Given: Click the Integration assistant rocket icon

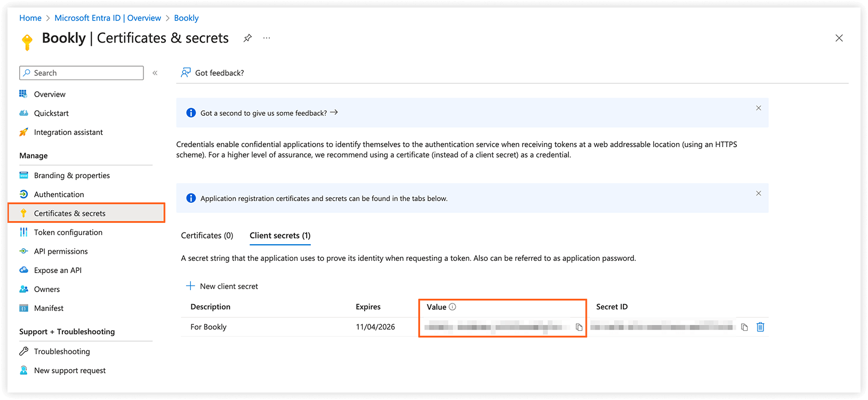Looking at the screenshot, I should (x=23, y=132).
